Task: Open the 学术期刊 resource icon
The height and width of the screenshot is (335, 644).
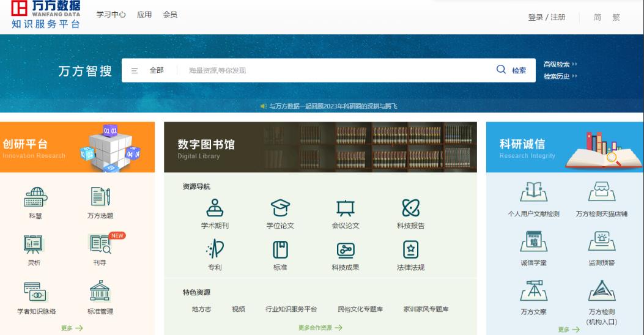Action: (215, 208)
